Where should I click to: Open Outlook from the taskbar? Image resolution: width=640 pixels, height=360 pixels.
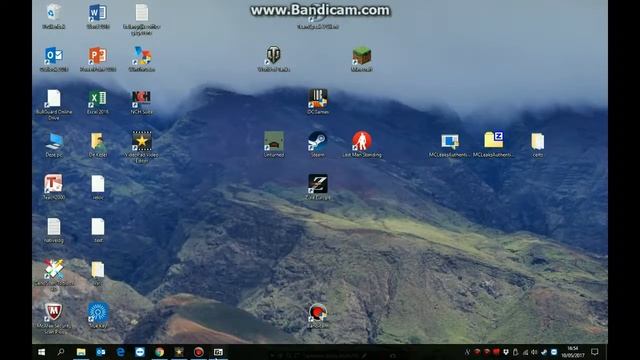[100, 352]
